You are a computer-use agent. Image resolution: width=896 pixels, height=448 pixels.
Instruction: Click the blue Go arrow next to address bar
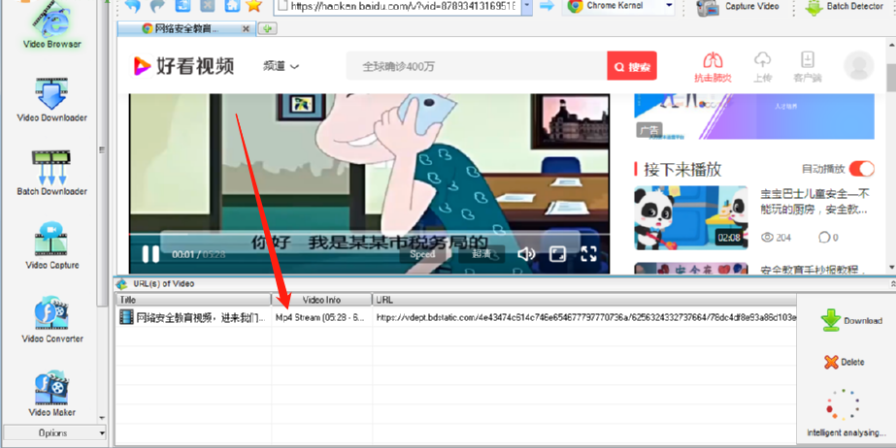pyautogui.click(x=547, y=6)
